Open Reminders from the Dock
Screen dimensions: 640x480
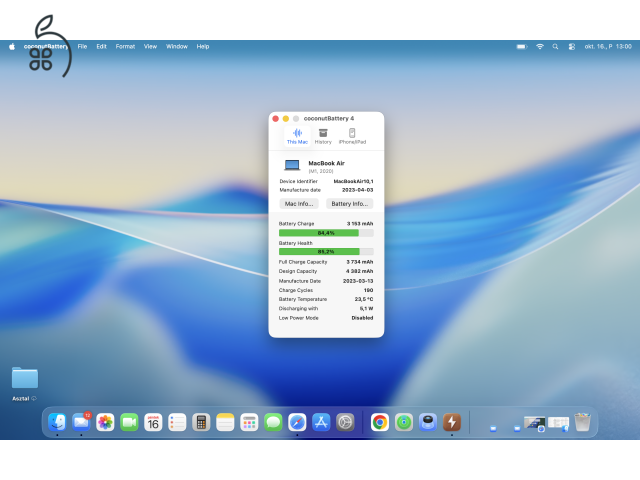click(177, 422)
